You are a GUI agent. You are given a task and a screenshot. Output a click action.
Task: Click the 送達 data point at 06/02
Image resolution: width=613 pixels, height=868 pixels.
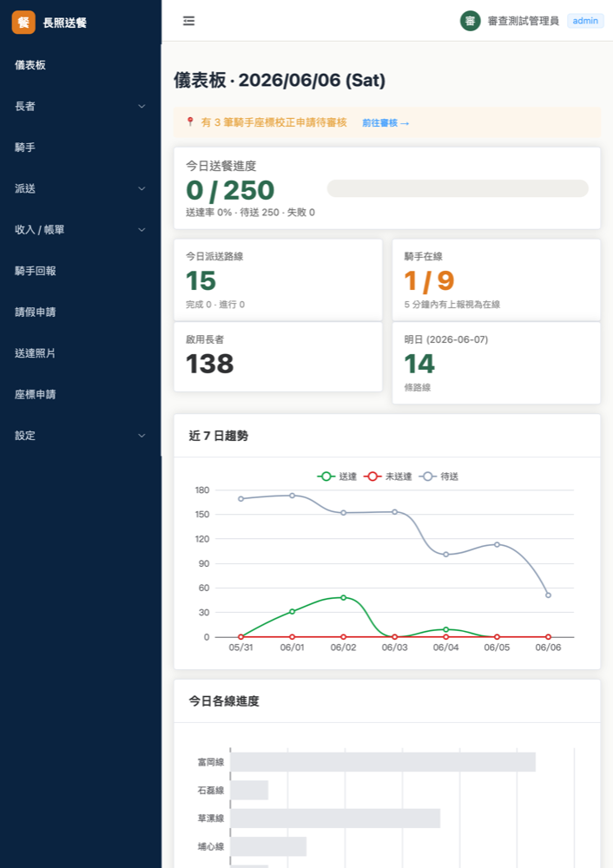pos(343,598)
